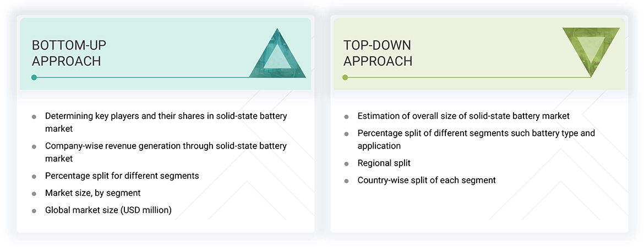Viewport: 644px width, 247px height.
Task: Click 'Estimation of overall size' text
Action: 463,116
